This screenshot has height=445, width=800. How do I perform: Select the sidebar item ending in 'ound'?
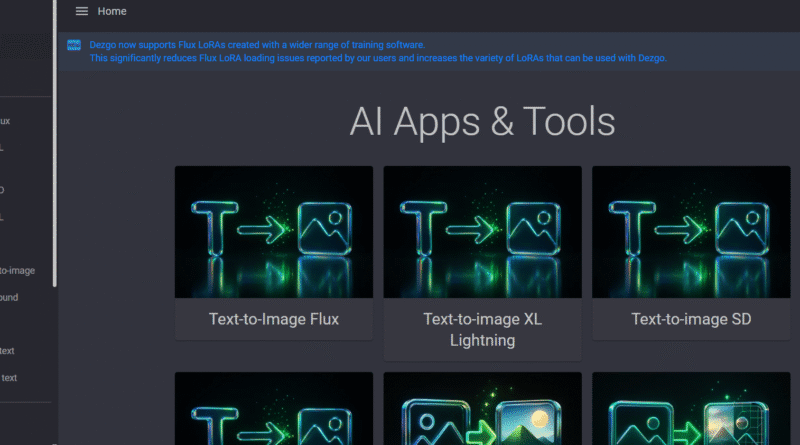point(9,297)
